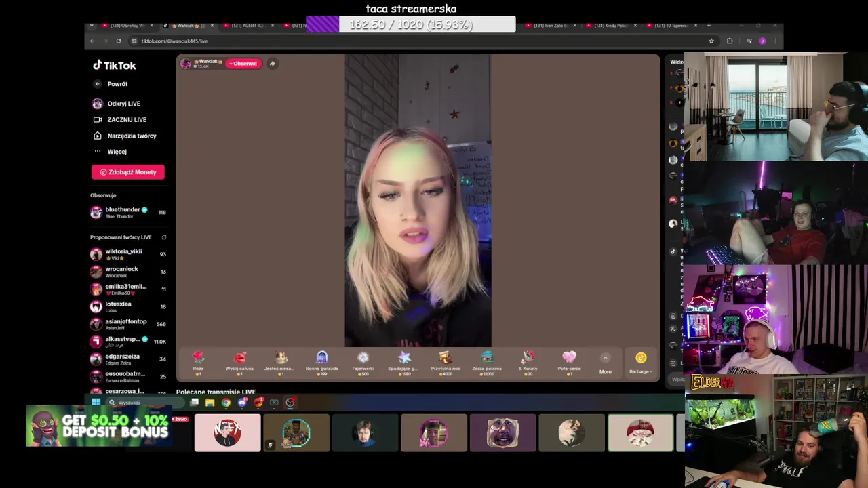Click Windows Start button

[96, 402]
